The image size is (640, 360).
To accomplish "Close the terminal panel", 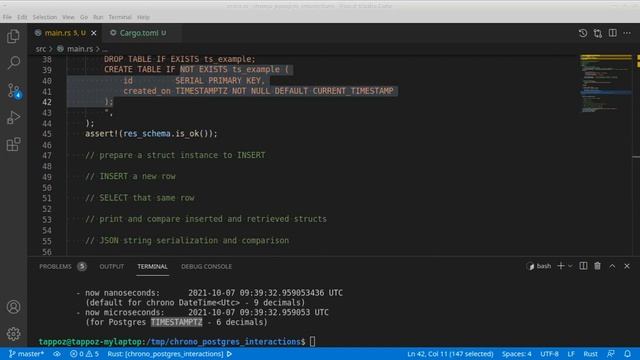I will 627,266.
